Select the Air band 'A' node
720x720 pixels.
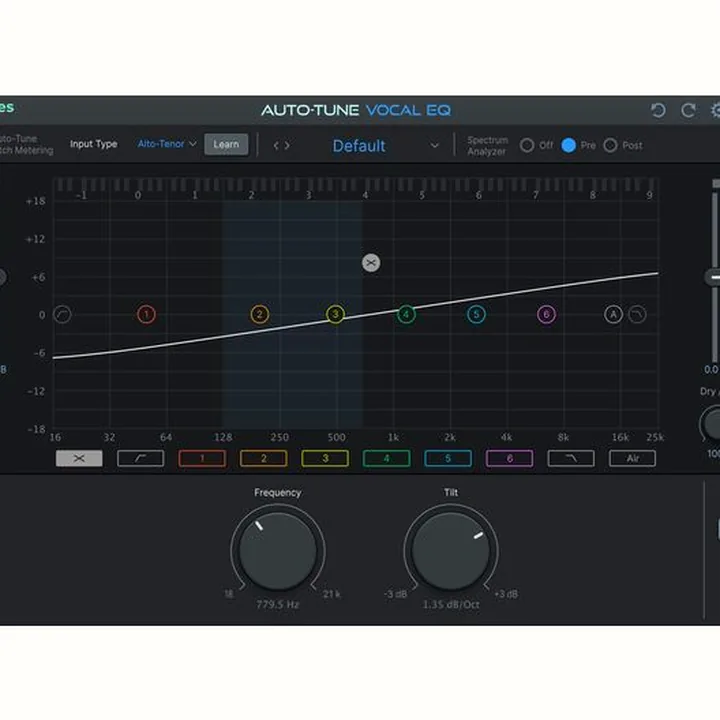(x=613, y=315)
